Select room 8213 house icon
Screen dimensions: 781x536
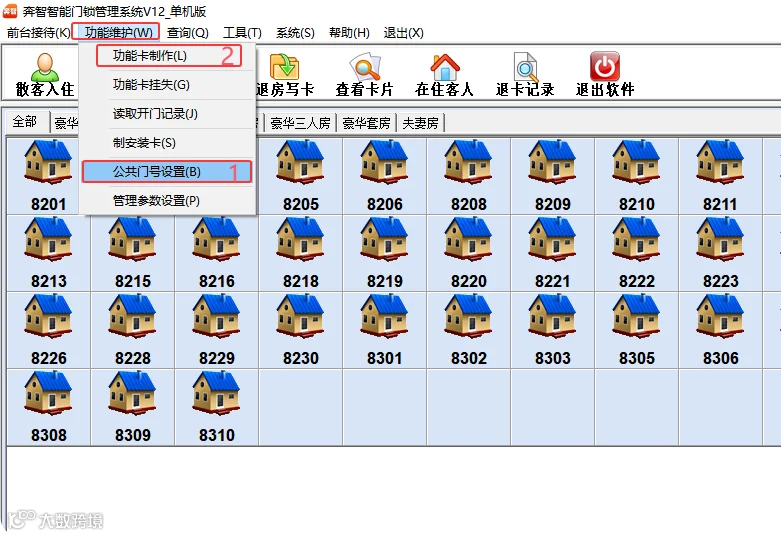[48, 239]
